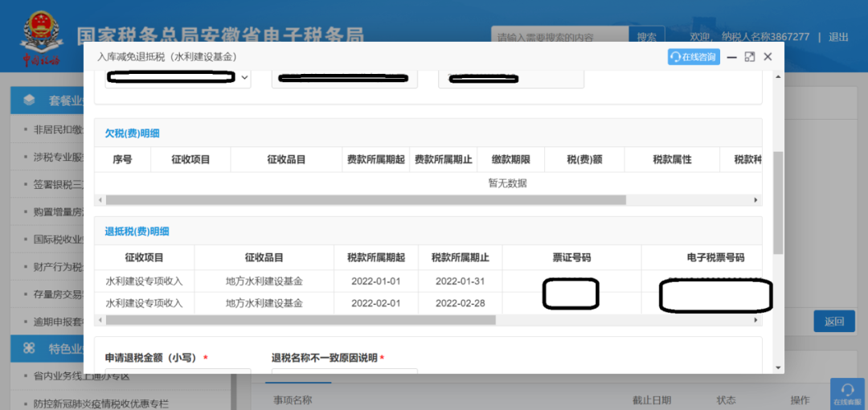Screen dimensions: 868x410
Task: Click the scroll-down arrow of dialog scrollbar
Action: tap(778, 367)
